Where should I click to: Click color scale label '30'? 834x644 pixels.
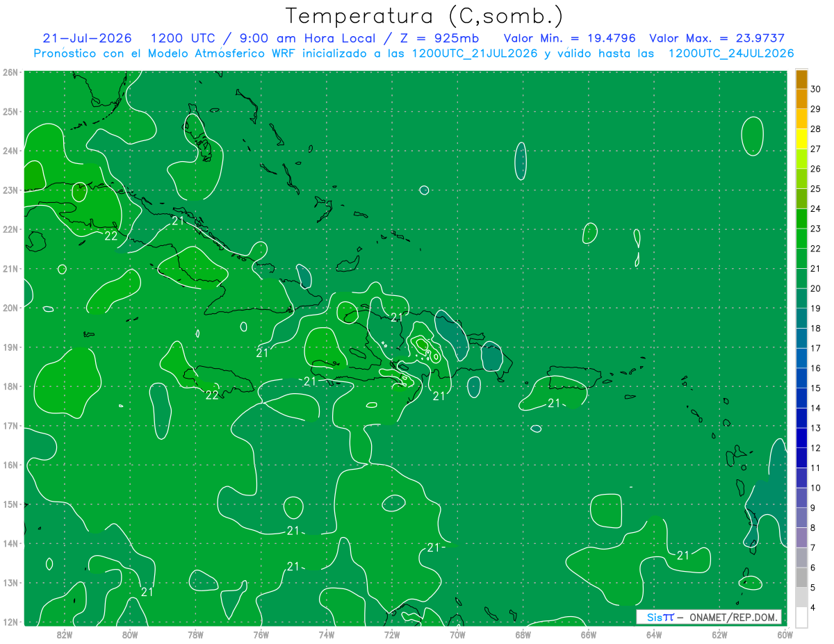pyautogui.click(x=815, y=89)
